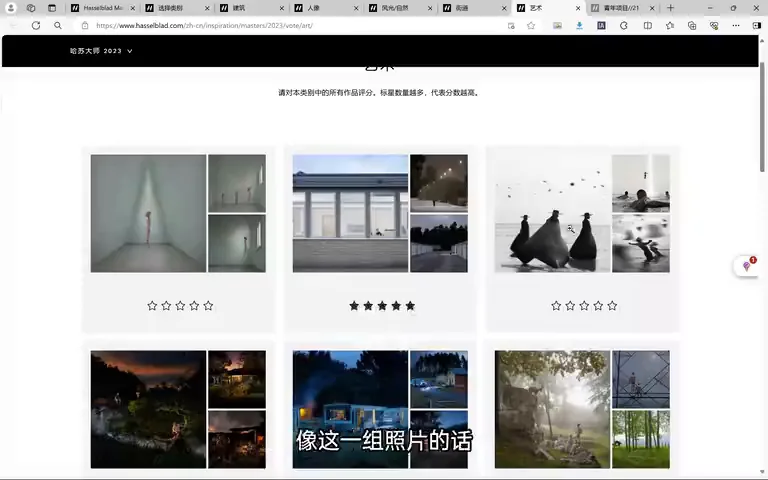This screenshot has height=480, width=768.
Task: Open a new tab with the plus icon
Action: pos(671,8)
